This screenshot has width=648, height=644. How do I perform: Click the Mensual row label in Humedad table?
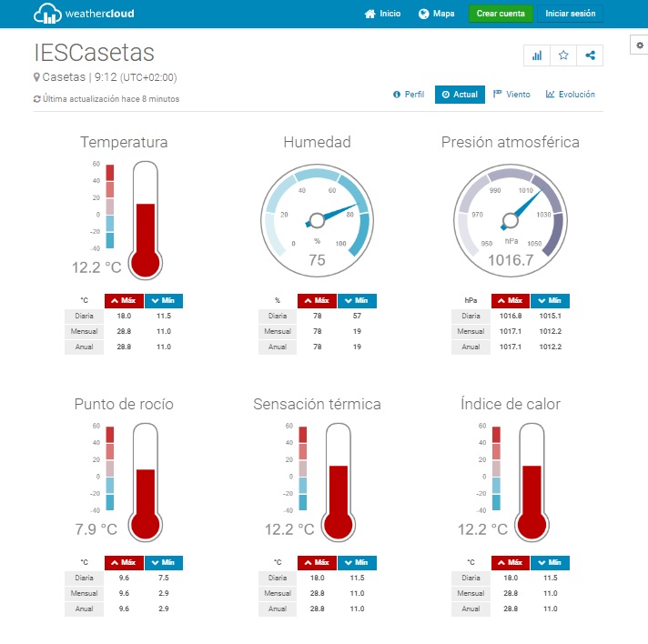(x=278, y=331)
